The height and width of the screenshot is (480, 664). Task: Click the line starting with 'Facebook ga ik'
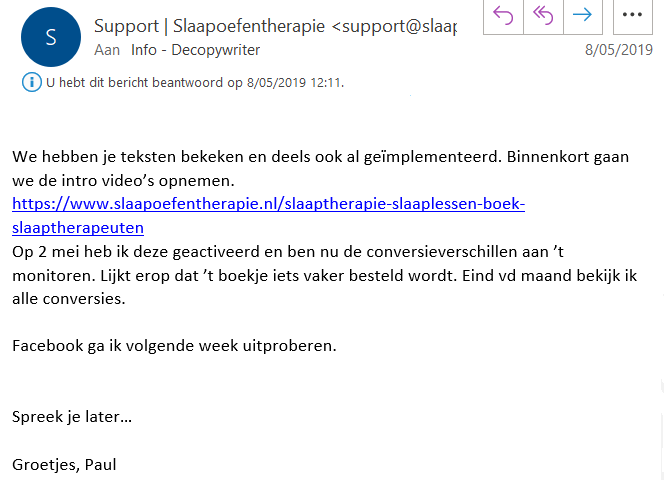174,345
